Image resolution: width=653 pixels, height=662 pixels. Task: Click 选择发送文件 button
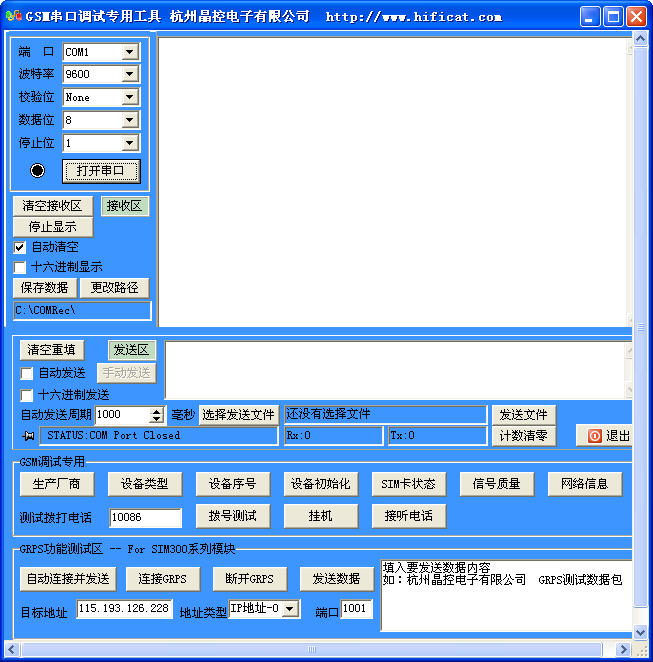coord(238,415)
